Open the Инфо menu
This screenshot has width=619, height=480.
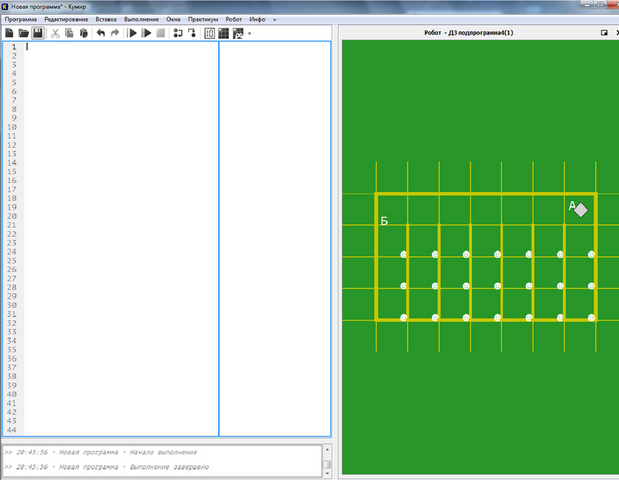[257, 19]
